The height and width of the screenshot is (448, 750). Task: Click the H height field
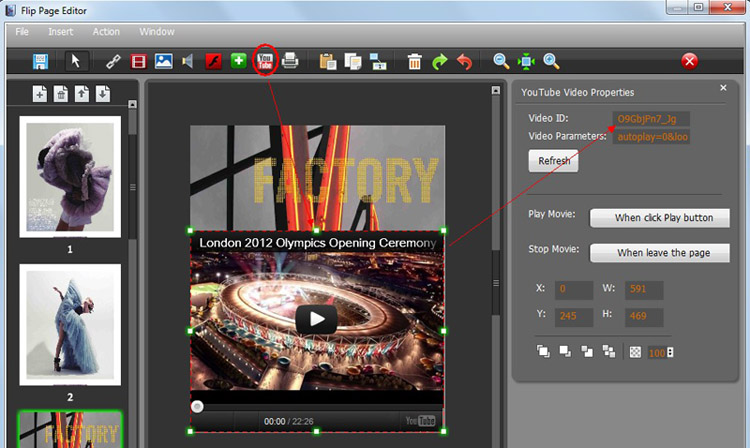click(644, 316)
